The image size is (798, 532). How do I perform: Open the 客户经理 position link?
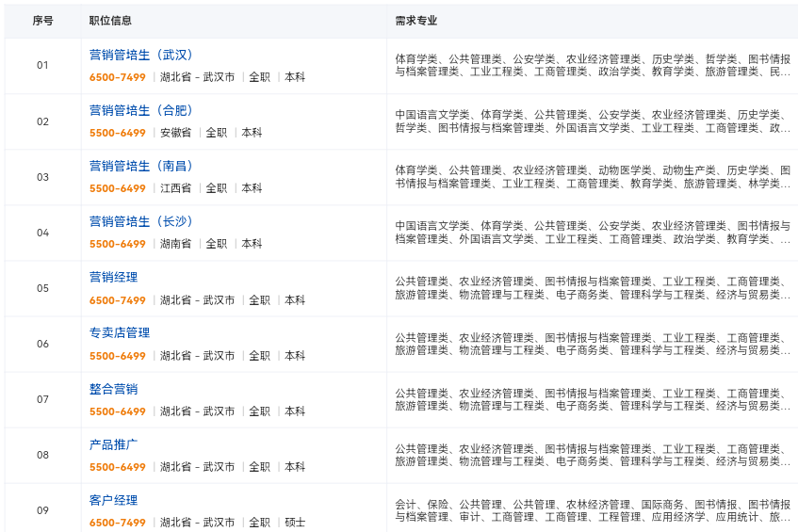point(113,499)
